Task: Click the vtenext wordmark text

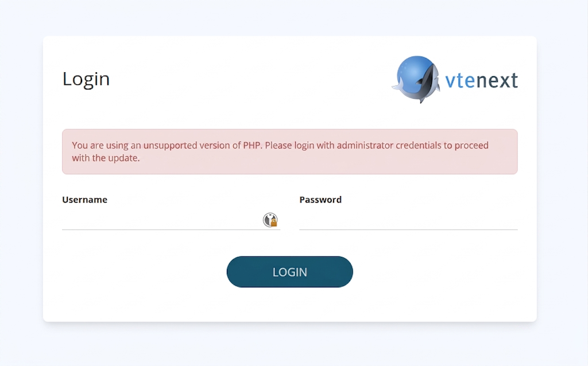Action: click(x=482, y=80)
